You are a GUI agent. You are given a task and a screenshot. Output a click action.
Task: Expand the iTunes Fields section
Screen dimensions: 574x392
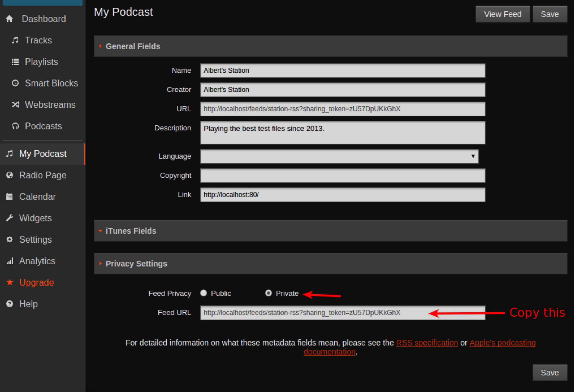[x=131, y=231]
